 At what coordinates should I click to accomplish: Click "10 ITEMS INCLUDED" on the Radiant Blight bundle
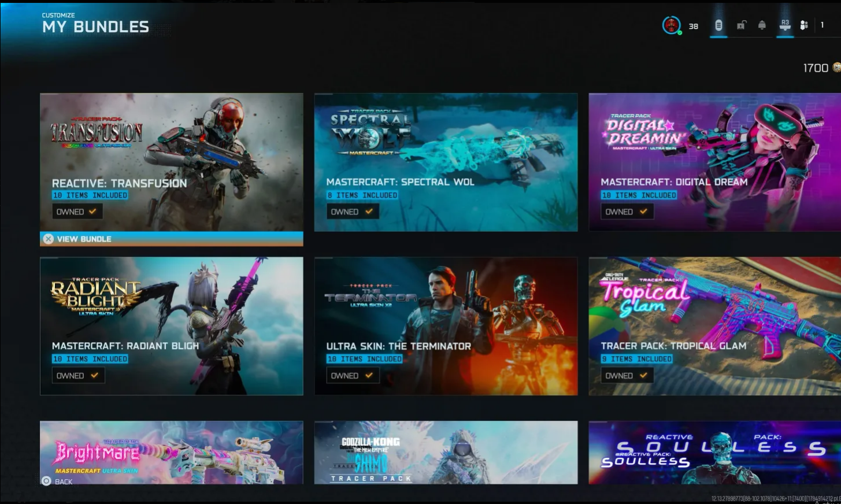tap(90, 359)
